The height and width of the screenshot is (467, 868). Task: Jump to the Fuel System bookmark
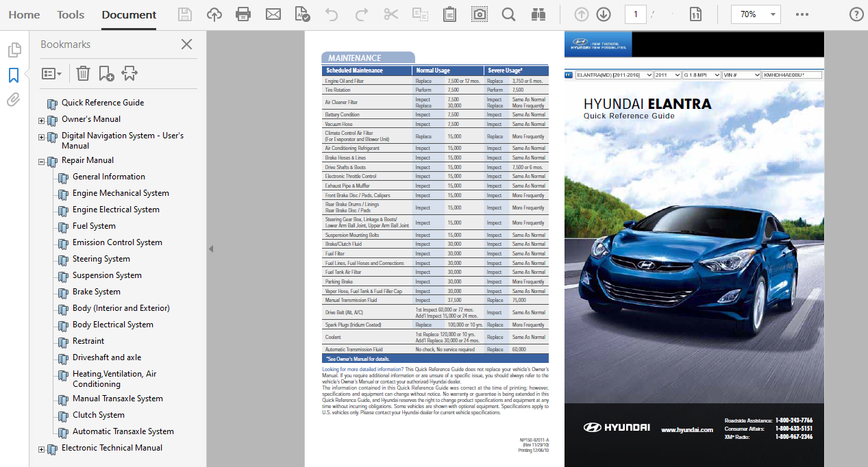click(94, 226)
